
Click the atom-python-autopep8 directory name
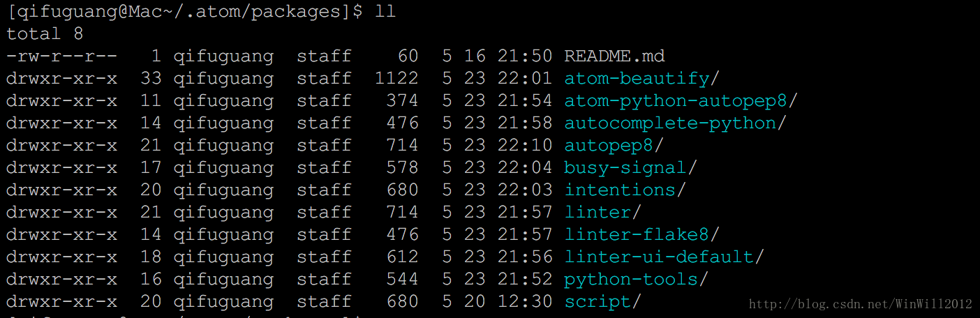pyautogui.click(x=676, y=100)
